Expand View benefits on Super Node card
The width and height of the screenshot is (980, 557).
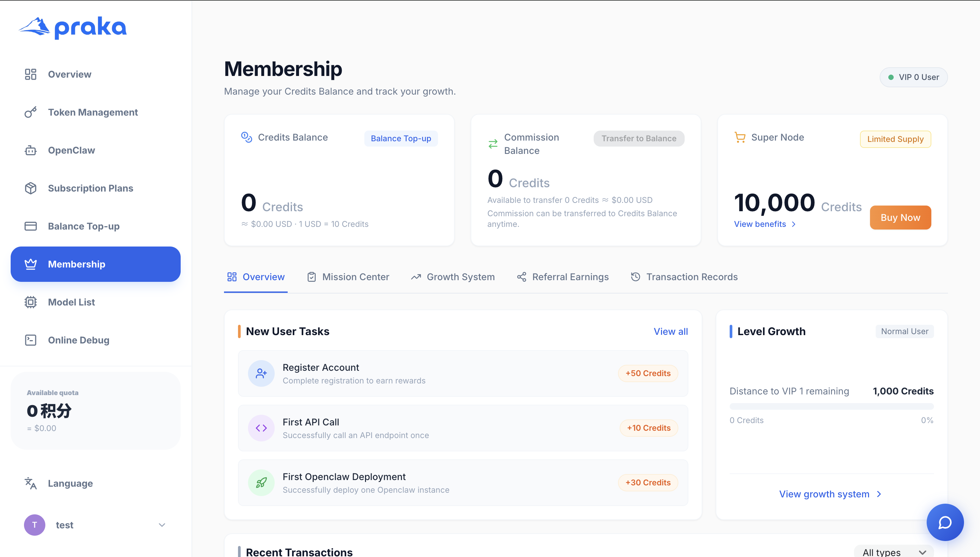[764, 224]
